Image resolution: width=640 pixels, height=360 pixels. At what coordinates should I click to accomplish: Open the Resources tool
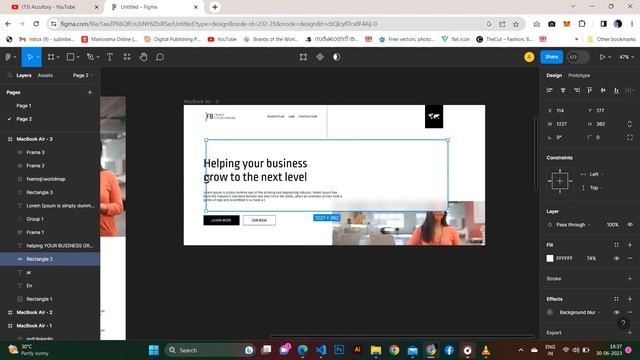point(127,57)
